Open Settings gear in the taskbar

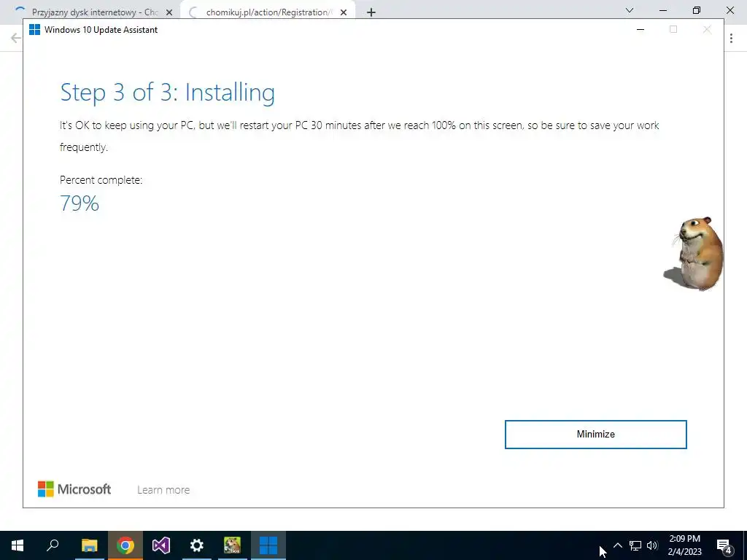point(197,545)
